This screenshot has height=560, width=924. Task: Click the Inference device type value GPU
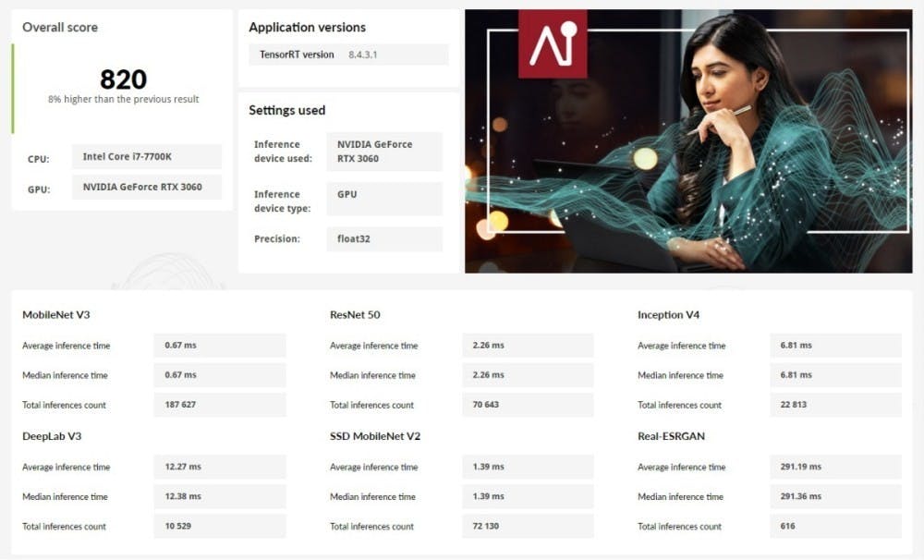384,199
